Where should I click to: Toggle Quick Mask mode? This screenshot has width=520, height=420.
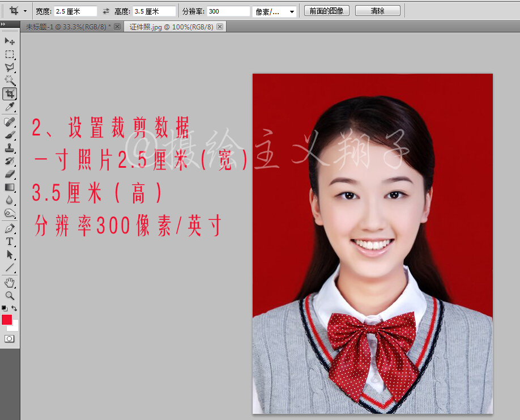click(x=10, y=338)
